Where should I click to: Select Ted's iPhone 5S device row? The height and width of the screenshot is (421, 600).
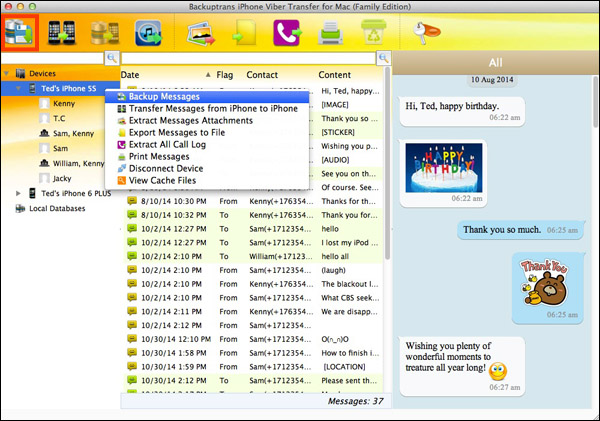(60, 88)
